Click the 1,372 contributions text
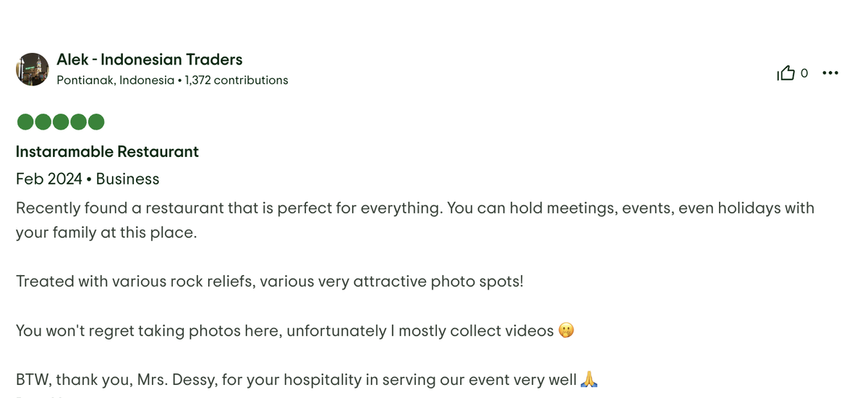 (237, 80)
